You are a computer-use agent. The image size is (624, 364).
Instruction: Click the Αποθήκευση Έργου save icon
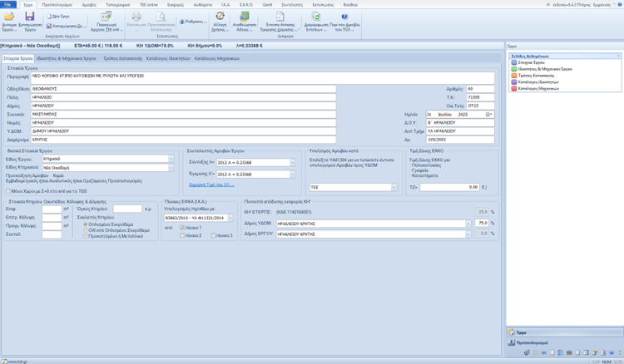click(x=30, y=18)
